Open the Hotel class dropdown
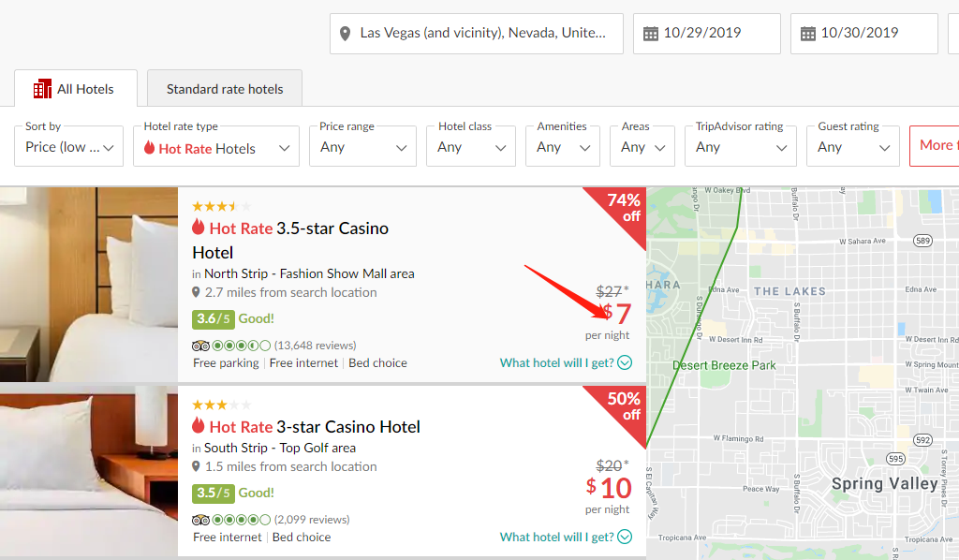Viewport: 959px width, 560px height. (x=471, y=147)
